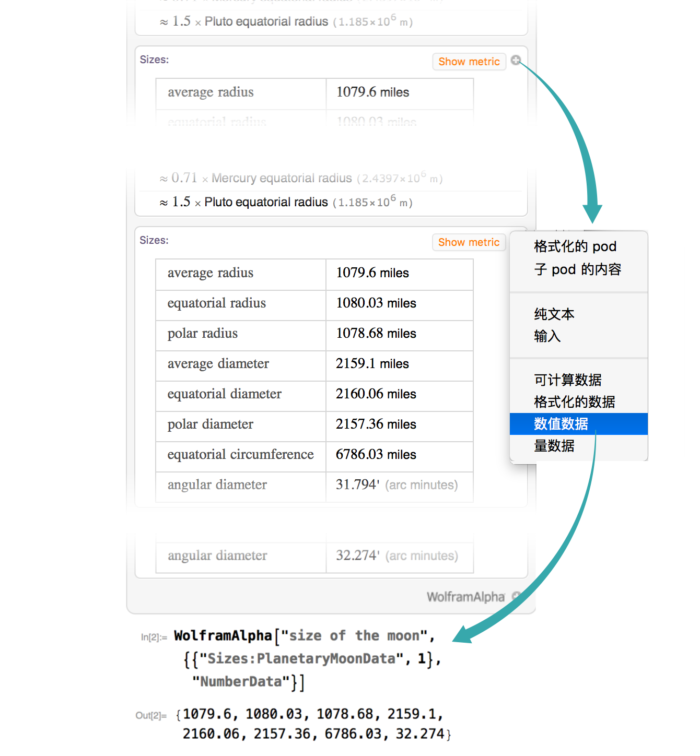This screenshot has height=756, width=700.
Task: Click the lower Show metric button
Action: (469, 242)
